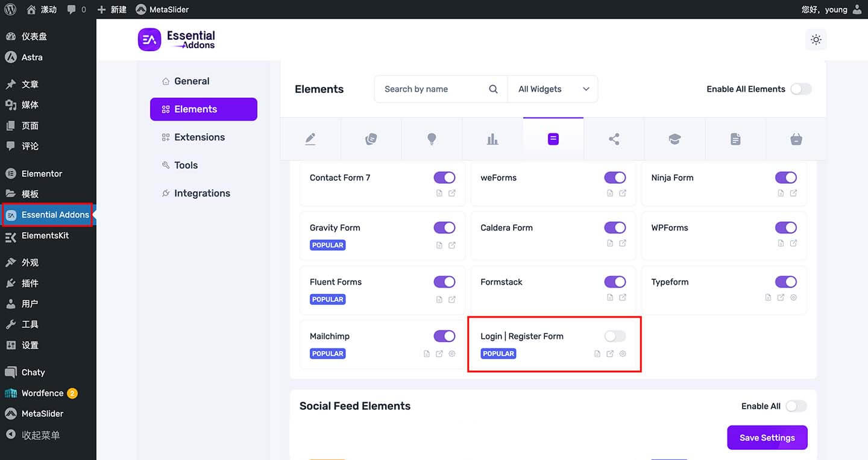Disable the Fluent Forms toggle
The image size is (868, 460).
coord(444,282)
